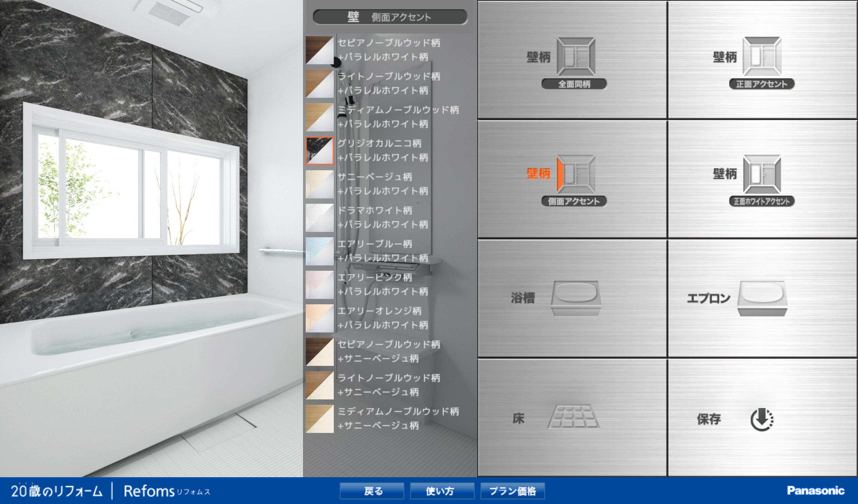
Task: Pick the エアリーピンク柄 swatch
Action: click(x=319, y=285)
